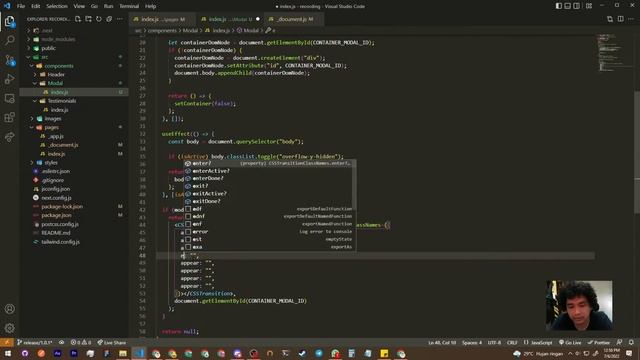Open the File menu
This screenshot has height=360, width=640.
point(21,6)
